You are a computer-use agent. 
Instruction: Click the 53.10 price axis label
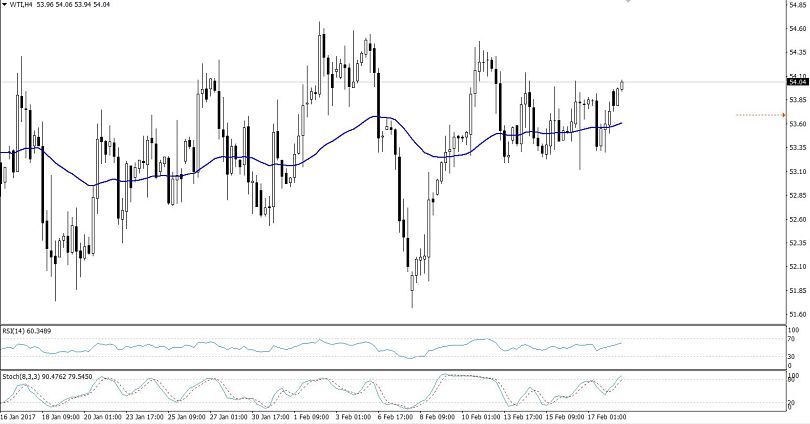pos(798,171)
